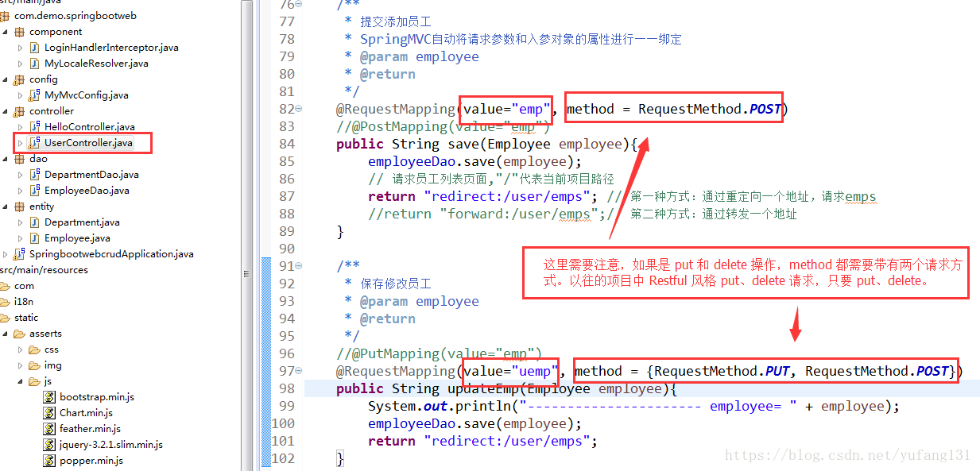Expand the img folder node
The width and height of the screenshot is (980, 471).
(21, 365)
